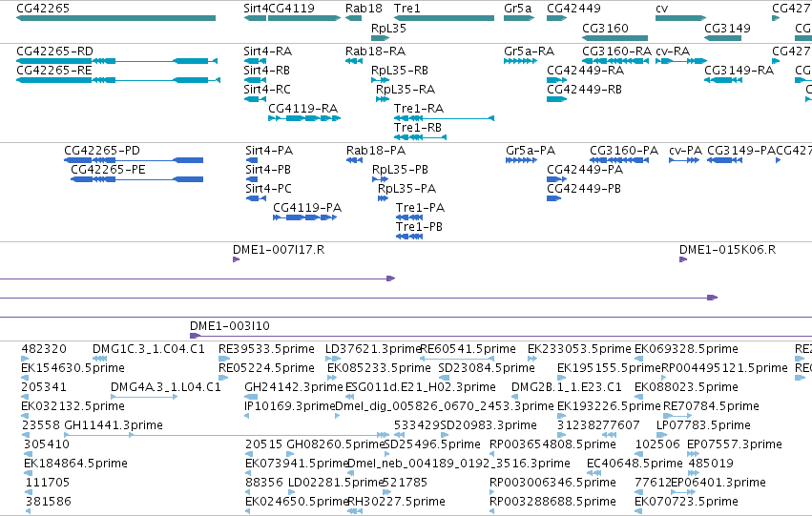
Task: Select the GH24142.3prime EST label
Action: [294, 387]
